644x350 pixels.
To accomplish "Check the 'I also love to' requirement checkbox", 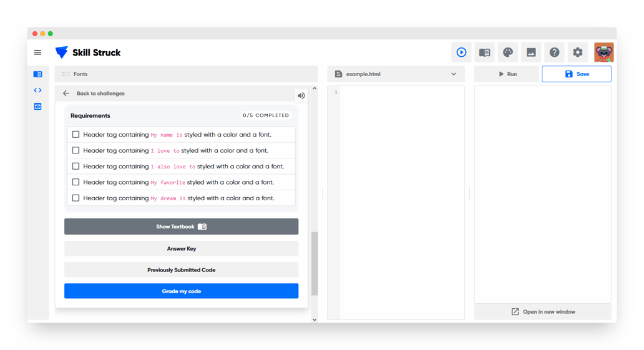I will (76, 167).
